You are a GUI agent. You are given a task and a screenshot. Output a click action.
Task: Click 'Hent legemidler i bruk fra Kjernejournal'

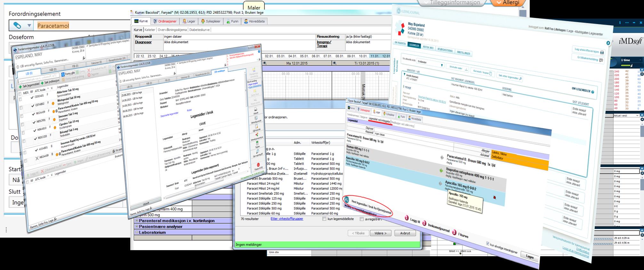(x=371, y=207)
